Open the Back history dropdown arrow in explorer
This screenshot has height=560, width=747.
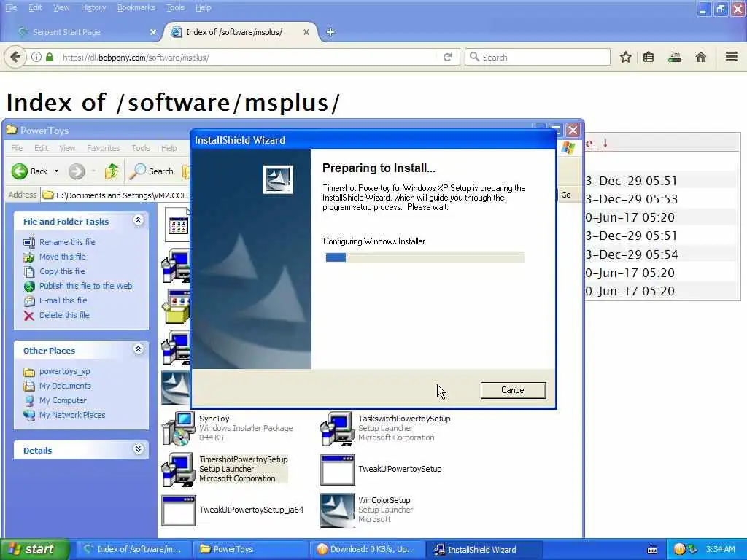click(x=56, y=171)
